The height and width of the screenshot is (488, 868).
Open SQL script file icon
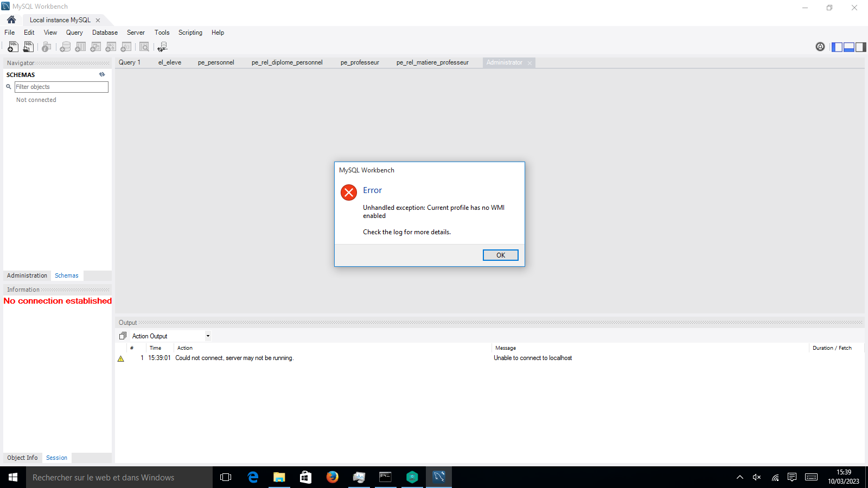pyautogui.click(x=28, y=47)
